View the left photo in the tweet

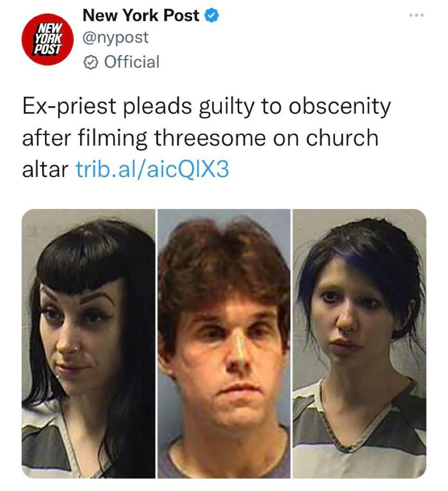click(x=89, y=343)
